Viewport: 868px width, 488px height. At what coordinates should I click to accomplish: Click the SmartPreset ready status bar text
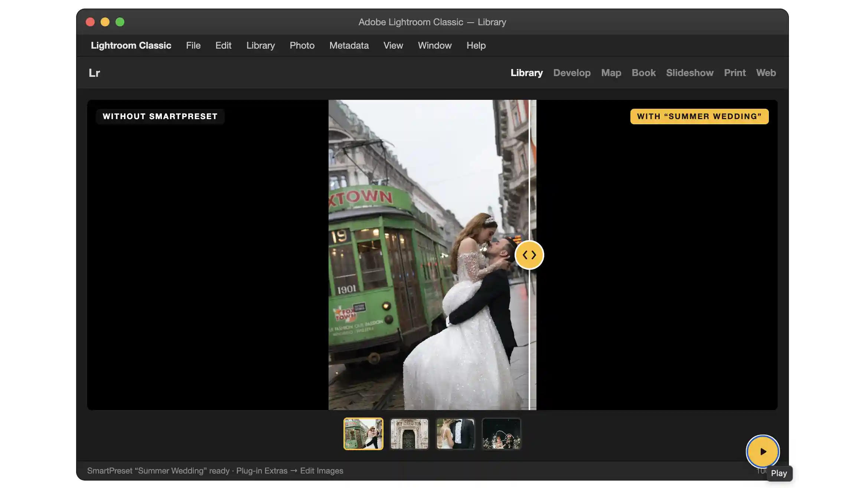[x=215, y=470]
